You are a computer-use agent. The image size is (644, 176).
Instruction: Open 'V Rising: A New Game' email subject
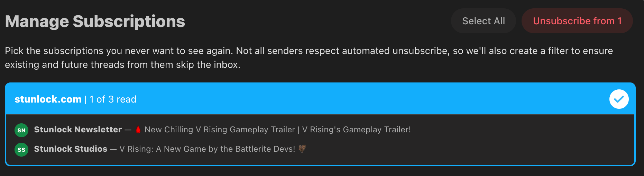(x=207, y=149)
